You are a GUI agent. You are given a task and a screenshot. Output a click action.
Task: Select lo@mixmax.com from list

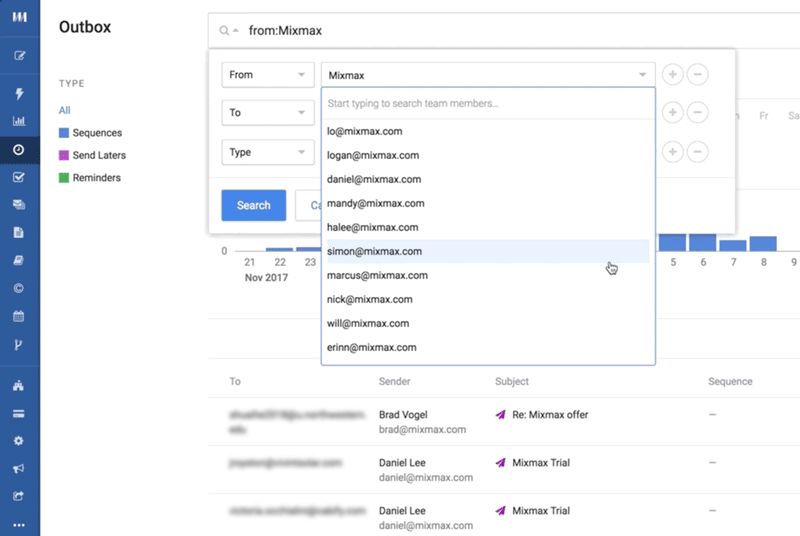point(488,132)
